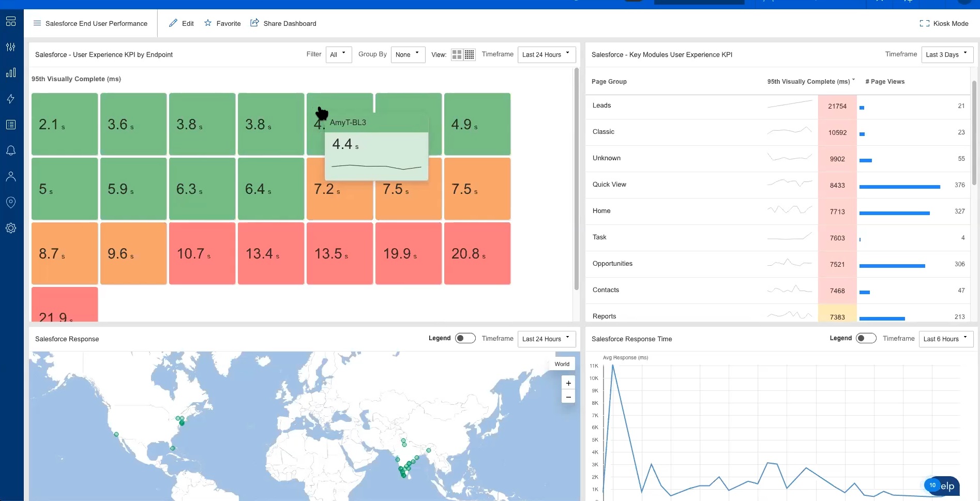Viewport: 980px width, 501px height.
Task: Select the Quick View page group row
Action: click(778, 185)
